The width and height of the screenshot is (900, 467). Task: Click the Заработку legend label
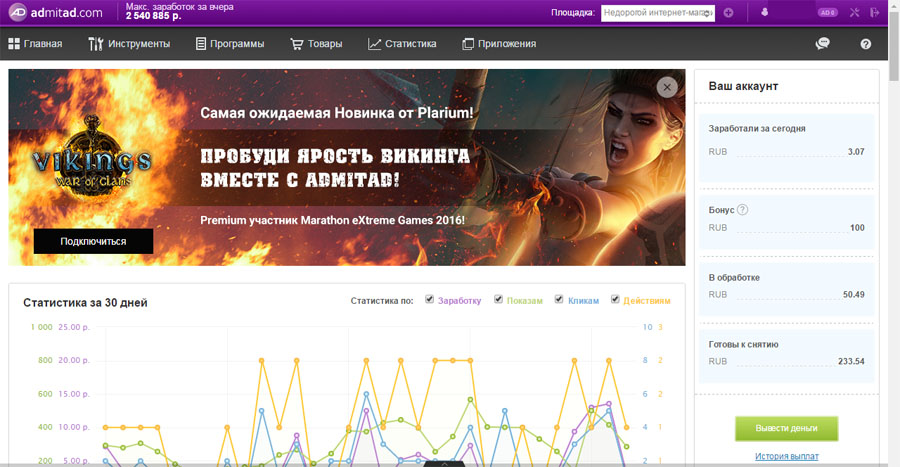pyautogui.click(x=459, y=301)
